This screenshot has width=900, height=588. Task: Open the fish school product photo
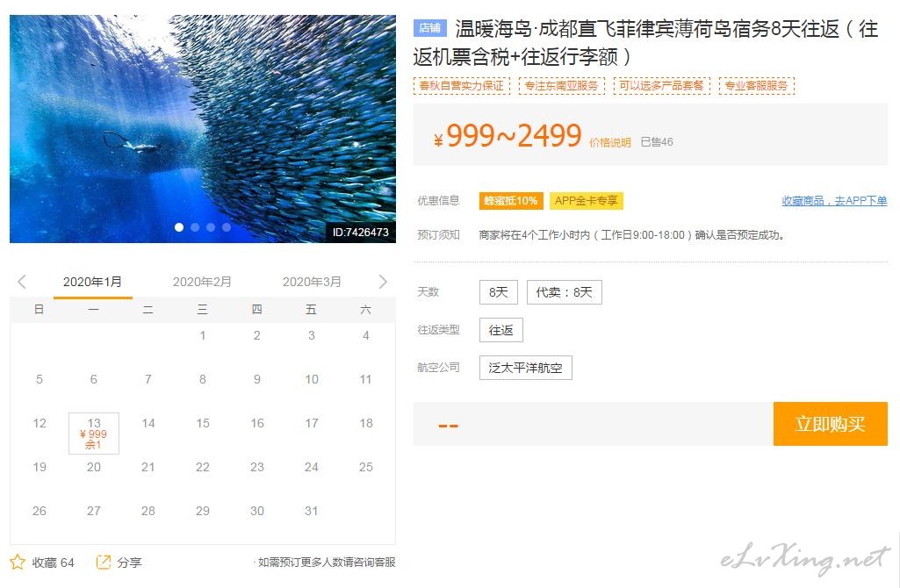203,129
